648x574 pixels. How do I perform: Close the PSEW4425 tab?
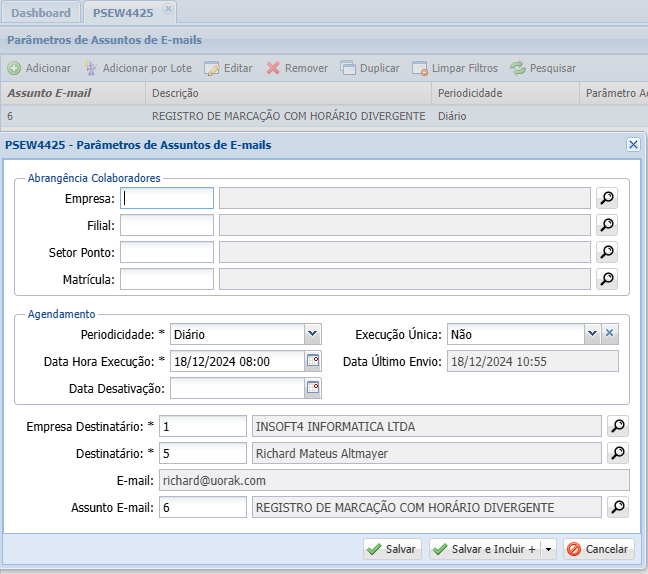coord(168,8)
